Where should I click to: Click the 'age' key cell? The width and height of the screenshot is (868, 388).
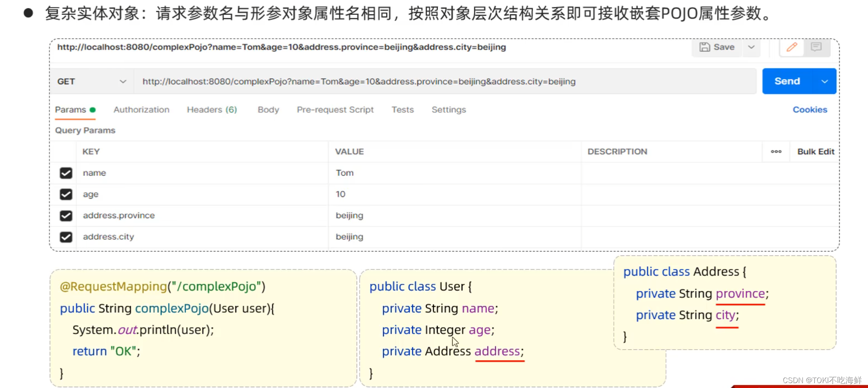[x=202, y=194]
